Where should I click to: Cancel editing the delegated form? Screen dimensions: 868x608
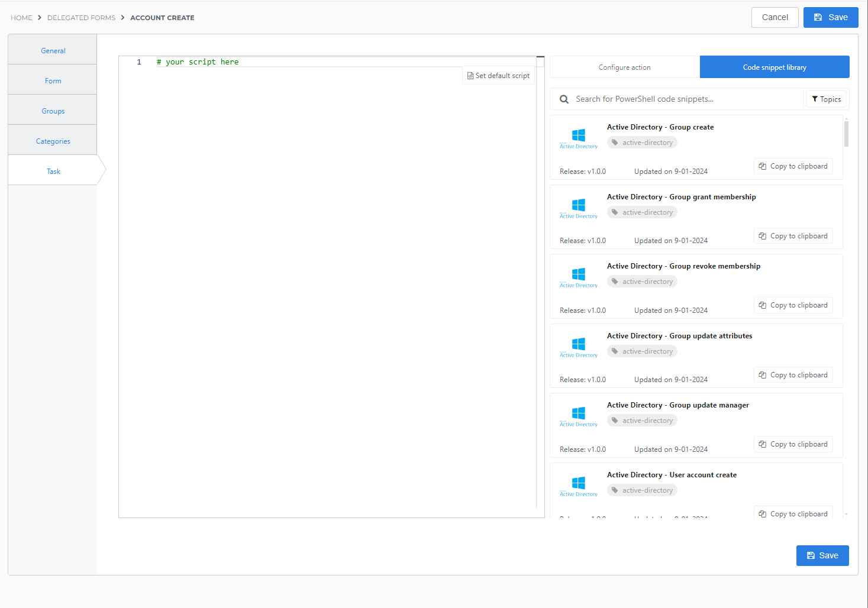(775, 17)
